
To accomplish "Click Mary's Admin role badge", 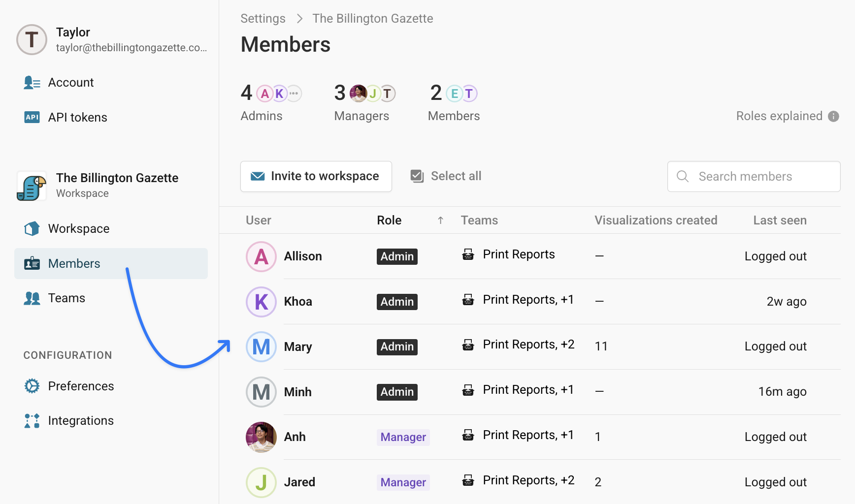I will point(397,346).
